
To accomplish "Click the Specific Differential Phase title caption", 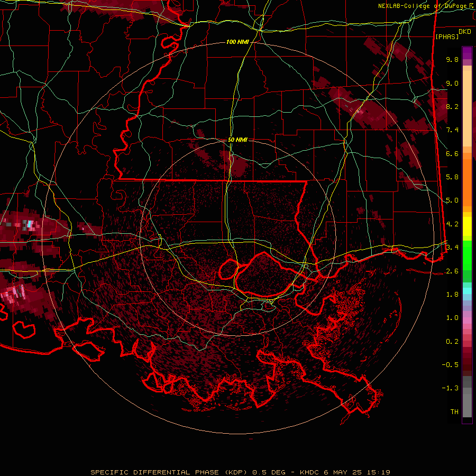I will click(x=240, y=472).
